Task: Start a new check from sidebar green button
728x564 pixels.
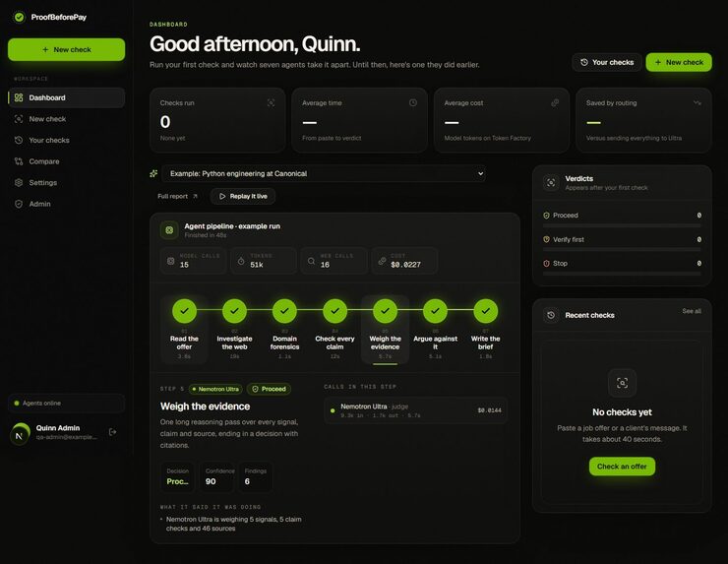Action: click(x=66, y=49)
